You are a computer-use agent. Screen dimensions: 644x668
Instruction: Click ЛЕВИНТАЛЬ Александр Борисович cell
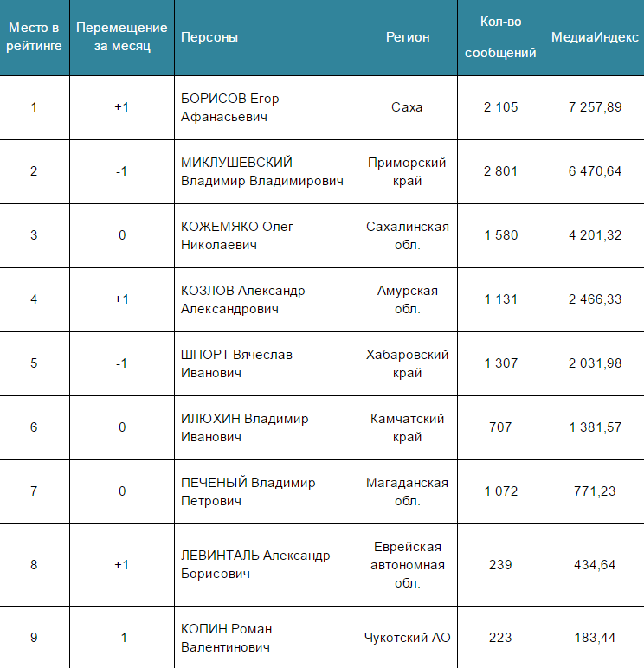point(266,565)
